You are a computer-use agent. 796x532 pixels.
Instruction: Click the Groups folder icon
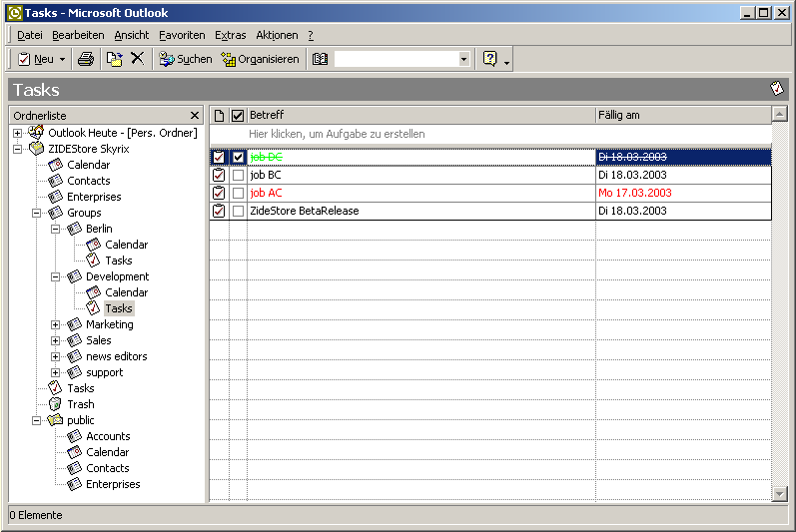coord(55,213)
